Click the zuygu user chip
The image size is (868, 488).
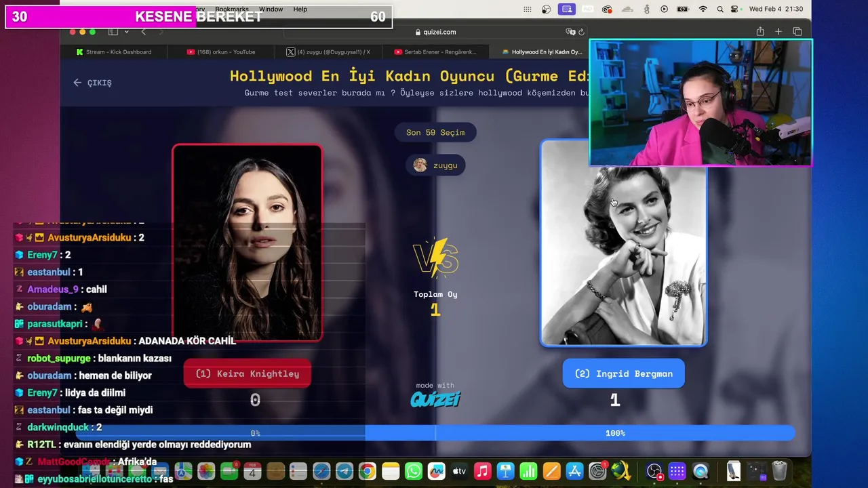point(435,165)
